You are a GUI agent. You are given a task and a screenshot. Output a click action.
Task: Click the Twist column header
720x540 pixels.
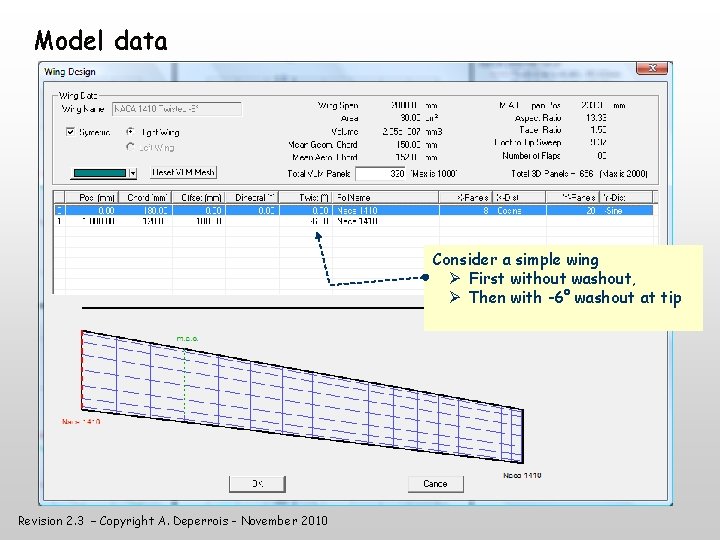click(x=305, y=197)
